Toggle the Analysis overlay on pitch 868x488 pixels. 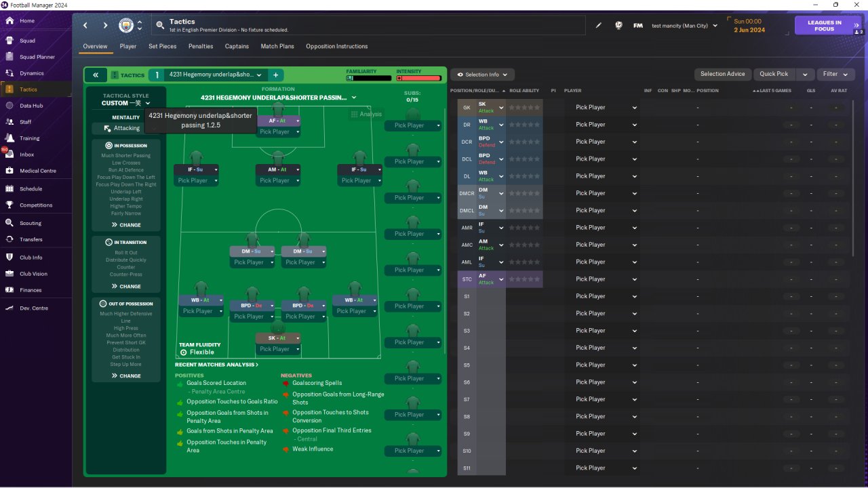366,115
